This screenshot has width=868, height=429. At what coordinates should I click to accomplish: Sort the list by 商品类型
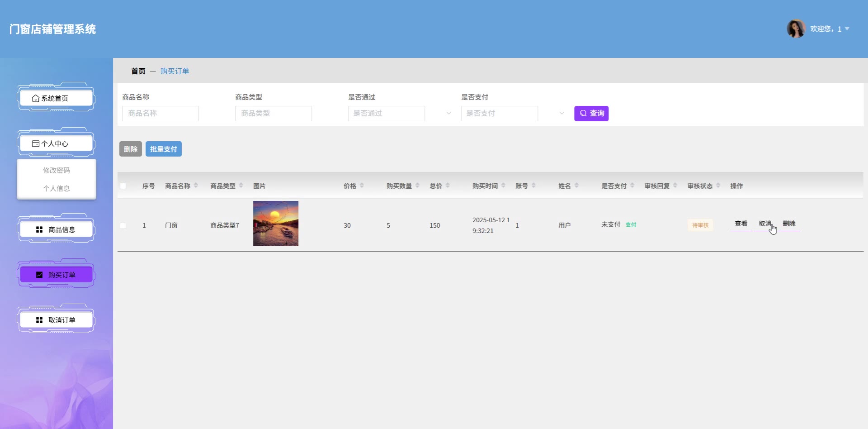coord(241,186)
